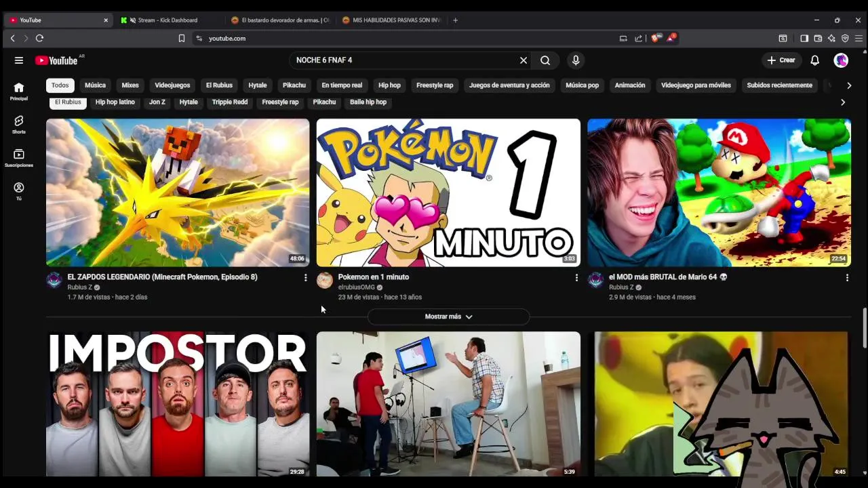Open the notifications bell
The image size is (868, 488).
click(815, 60)
